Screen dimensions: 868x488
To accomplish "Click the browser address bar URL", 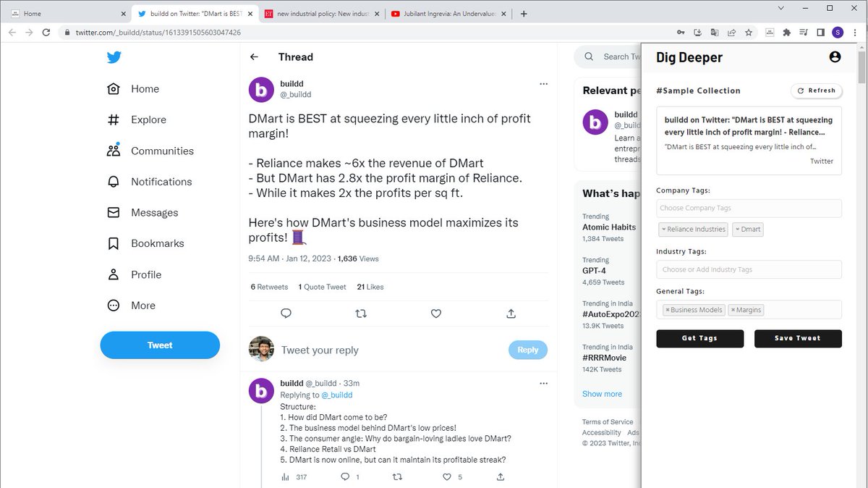I will [x=158, y=33].
